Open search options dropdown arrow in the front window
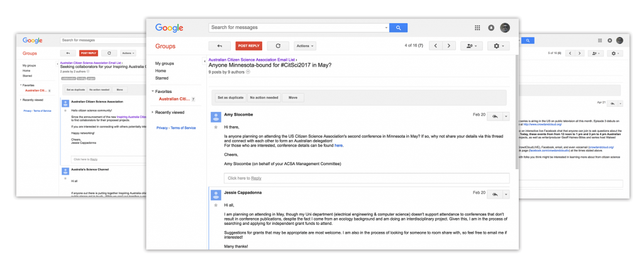The height and width of the screenshot is (267, 644). tap(386, 28)
